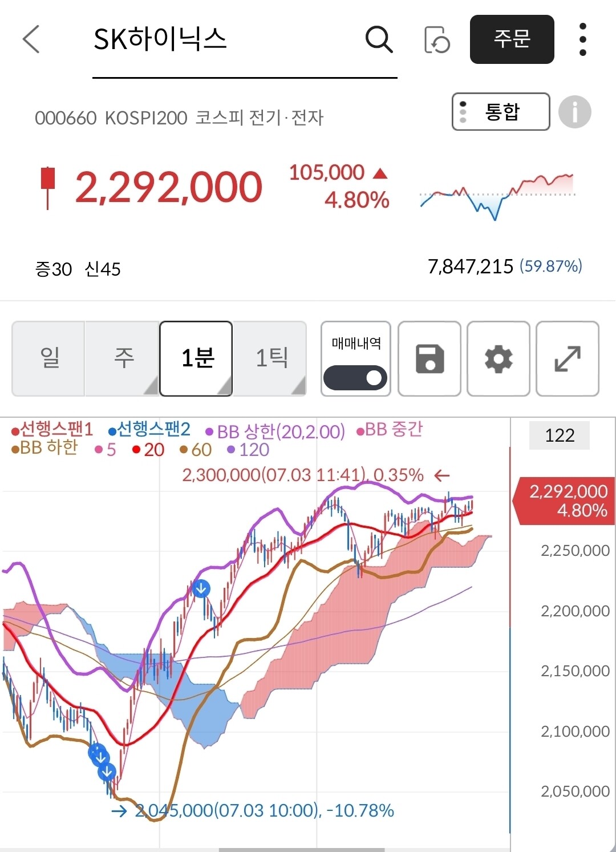
Task: Switch to the 1틱 tick chart tab
Action: pyautogui.click(x=271, y=358)
